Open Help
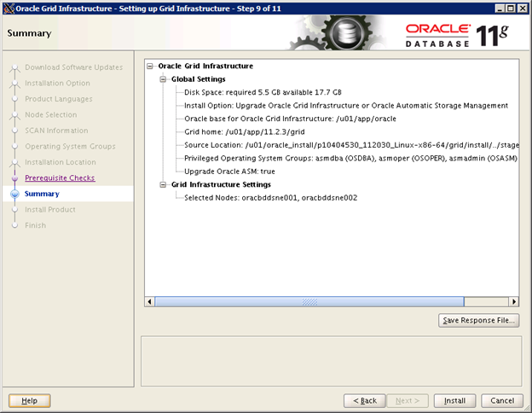 (30, 401)
